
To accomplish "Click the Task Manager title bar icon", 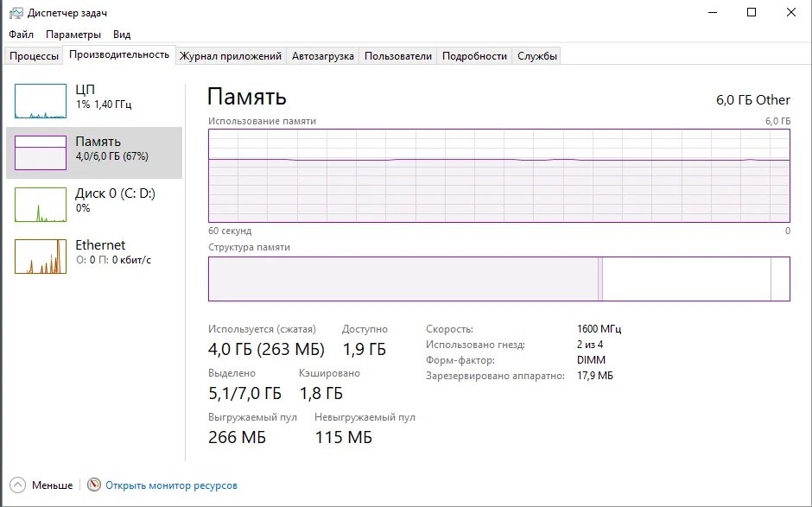I will pyautogui.click(x=16, y=13).
